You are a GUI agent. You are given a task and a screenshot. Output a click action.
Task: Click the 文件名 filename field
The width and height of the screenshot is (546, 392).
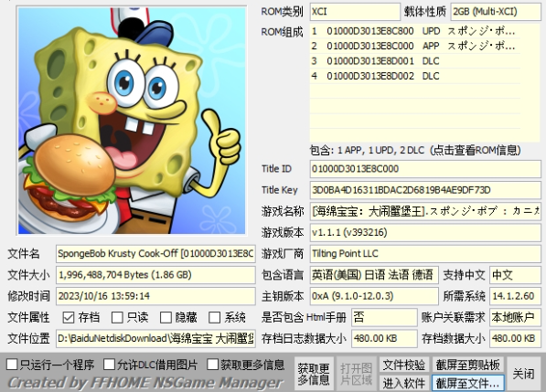[x=155, y=253]
